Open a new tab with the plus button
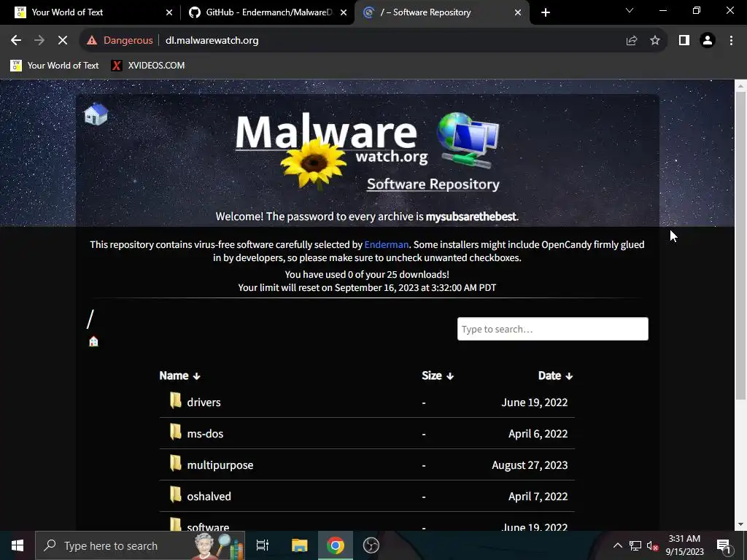747x560 pixels. pyautogui.click(x=546, y=12)
